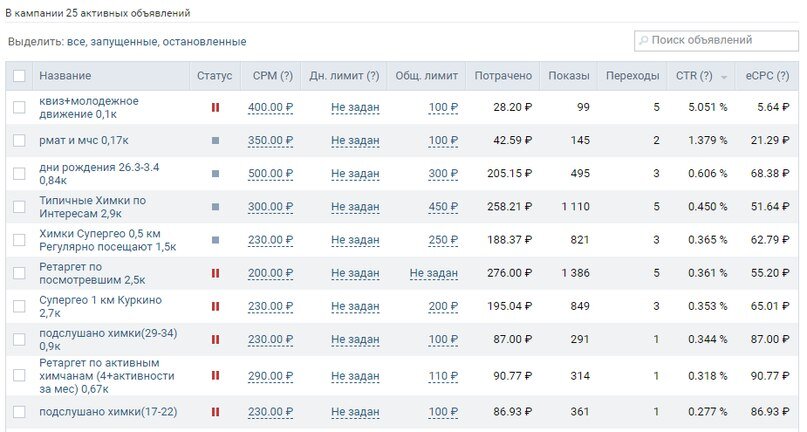Open ad Химки Супергео 0,5 км
The height and width of the screenshot is (432, 807).
point(108,240)
